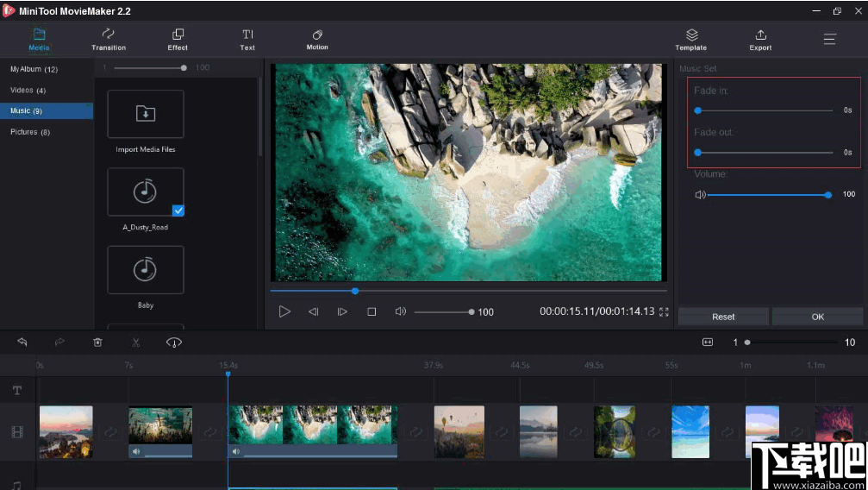Image resolution: width=868 pixels, height=490 pixels.
Task: Mute audio of reef clip
Action: tap(135, 452)
